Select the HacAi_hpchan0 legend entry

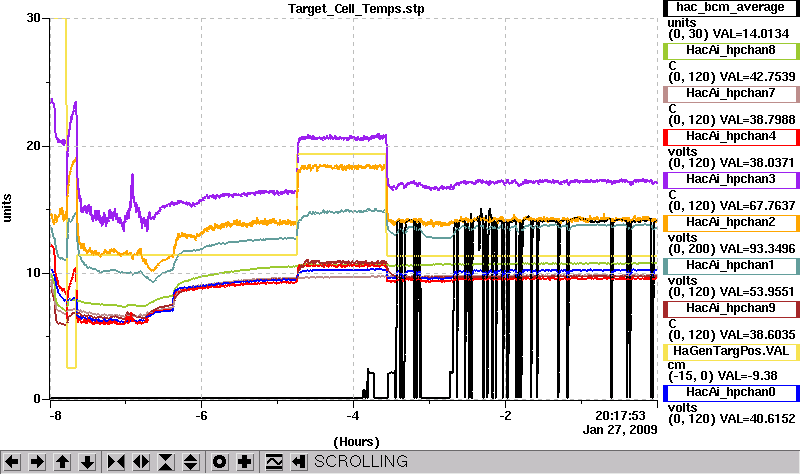click(731, 392)
